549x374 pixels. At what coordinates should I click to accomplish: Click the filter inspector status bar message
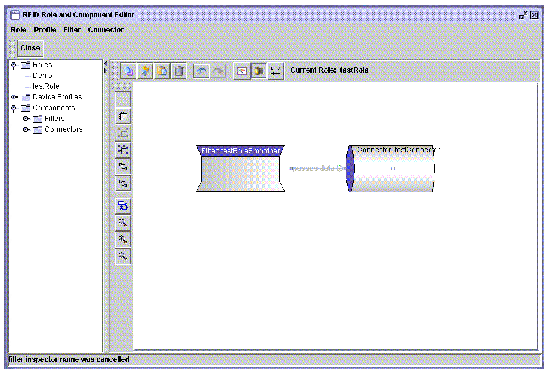coord(69,359)
